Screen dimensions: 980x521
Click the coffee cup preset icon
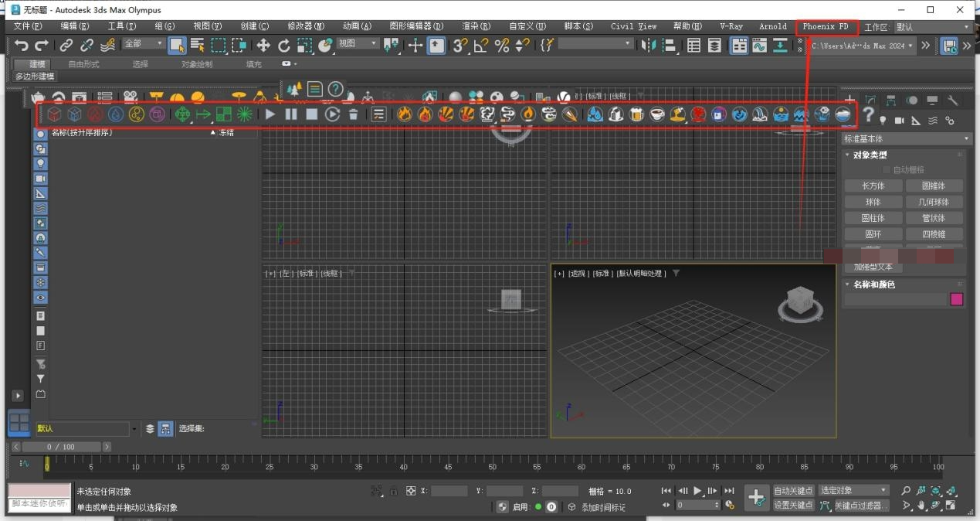[x=657, y=114]
